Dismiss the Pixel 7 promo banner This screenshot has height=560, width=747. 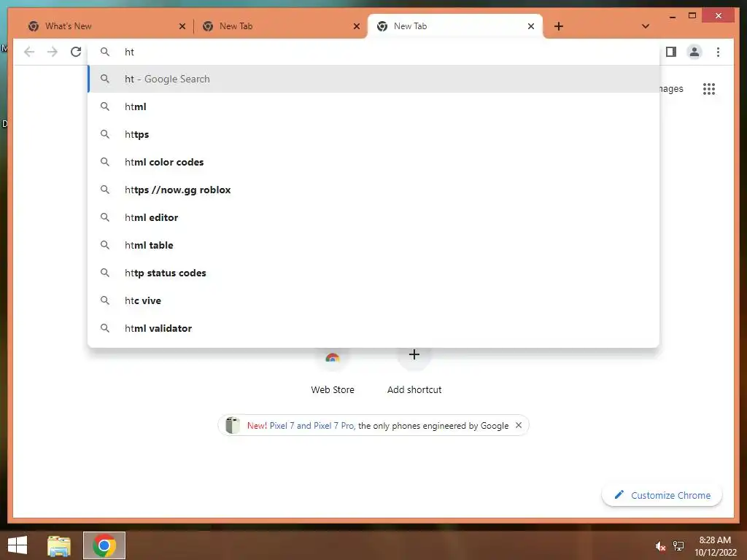pos(519,425)
